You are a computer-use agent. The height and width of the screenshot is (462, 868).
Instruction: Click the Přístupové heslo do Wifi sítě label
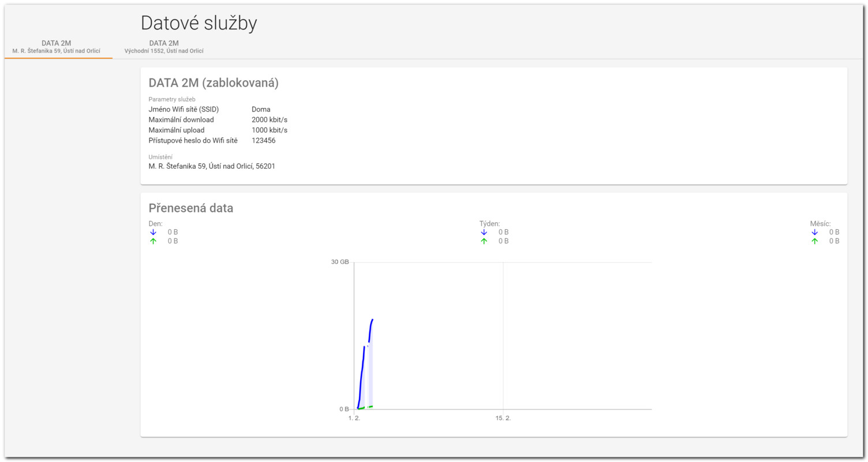tap(193, 140)
